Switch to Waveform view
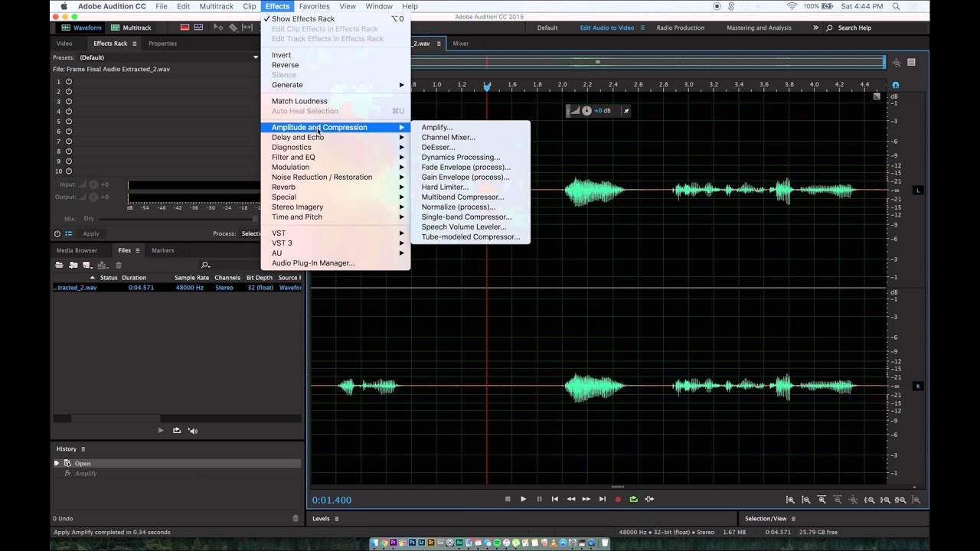The height and width of the screenshot is (551, 980). [x=81, y=28]
